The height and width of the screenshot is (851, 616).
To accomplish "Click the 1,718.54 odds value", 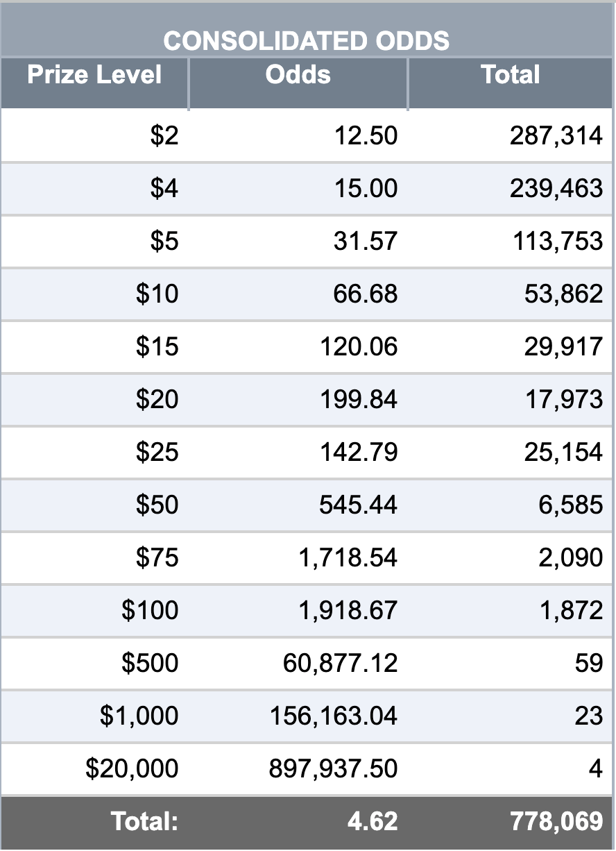I will point(348,558).
